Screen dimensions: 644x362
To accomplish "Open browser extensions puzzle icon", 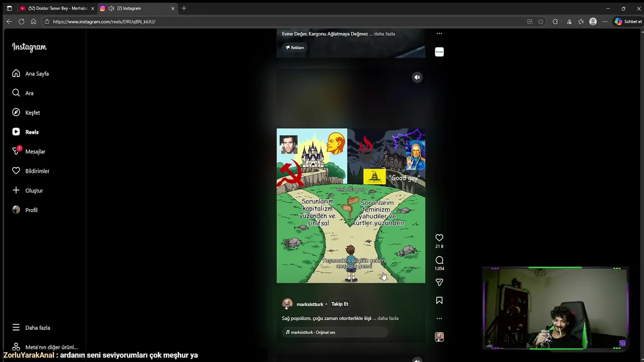I will coord(555,22).
